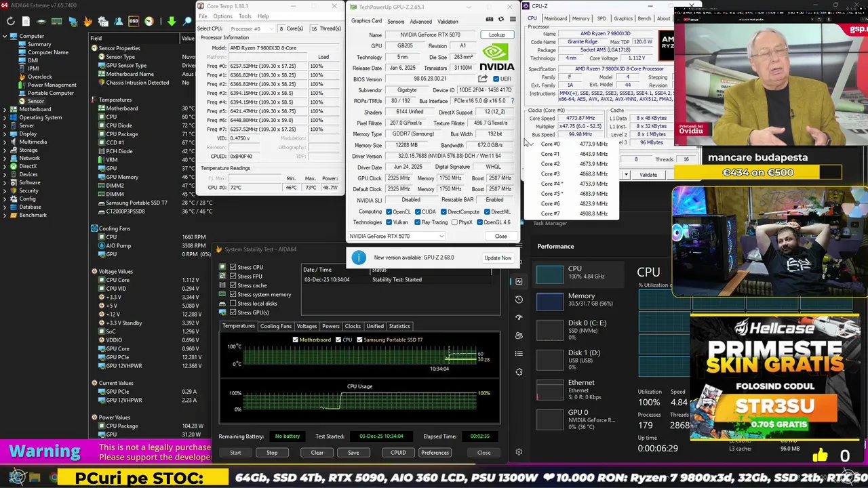Image resolution: width=868 pixels, height=488 pixels.
Task: Open Core Temp Select CPU processor dropdown
Action: pos(251,28)
